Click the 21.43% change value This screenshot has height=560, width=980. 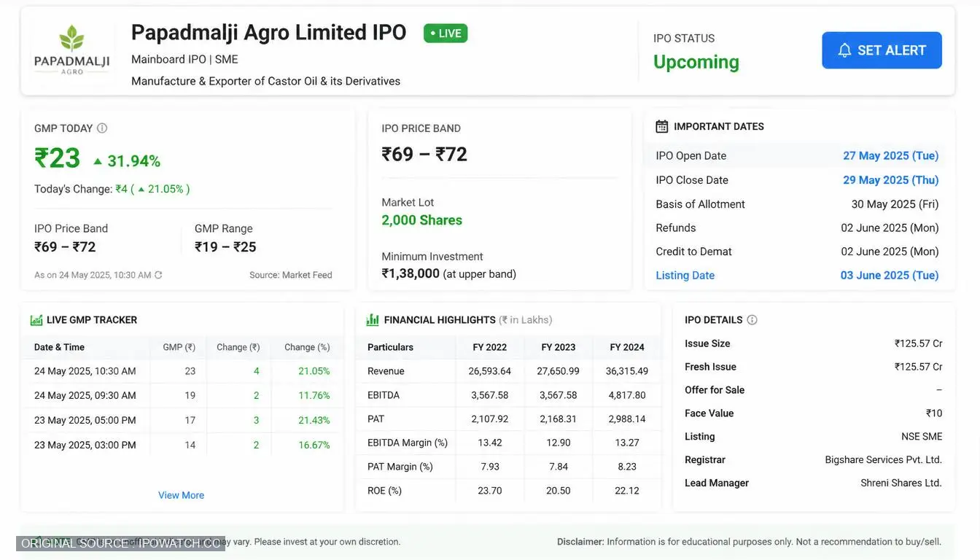tap(314, 420)
